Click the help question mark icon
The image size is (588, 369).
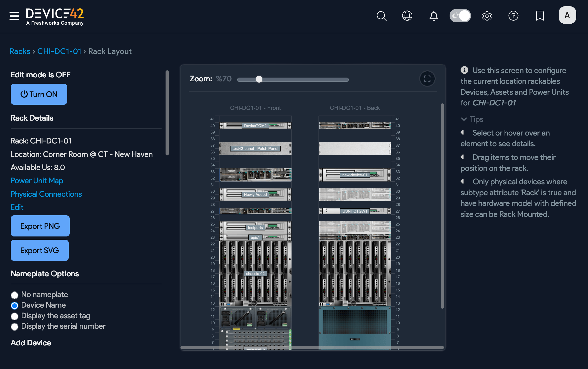[x=513, y=16]
